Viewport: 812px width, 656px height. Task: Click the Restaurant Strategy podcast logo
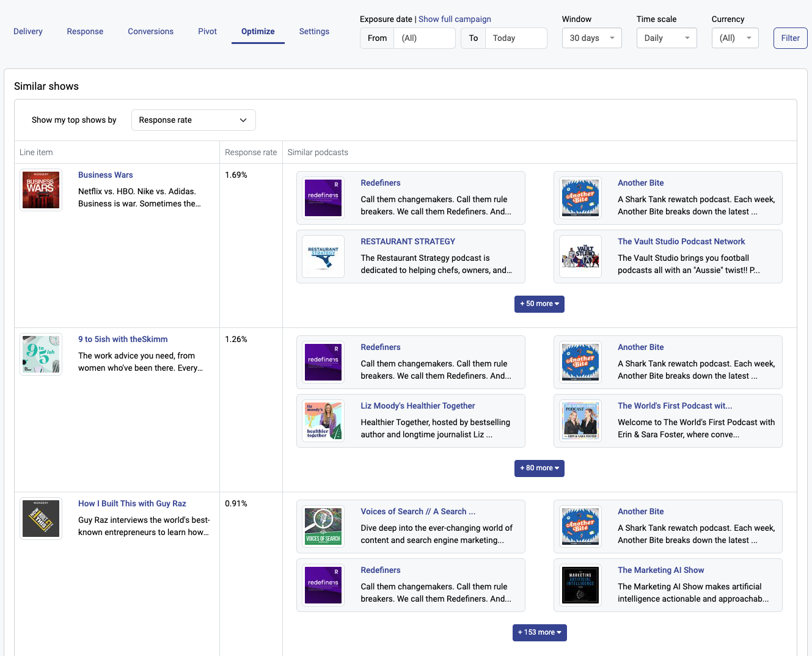click(323, 257)
